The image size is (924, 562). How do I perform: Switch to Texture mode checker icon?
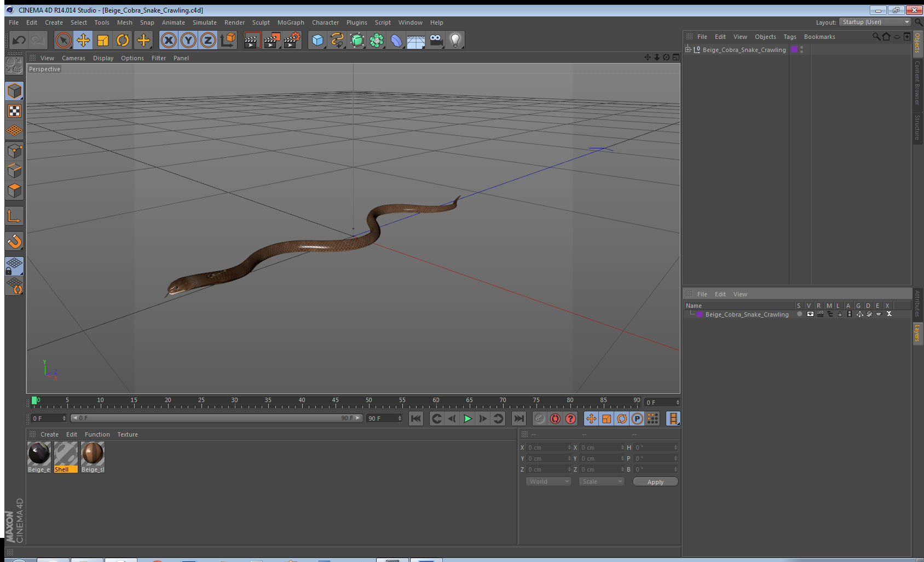(x=15, y=111)
